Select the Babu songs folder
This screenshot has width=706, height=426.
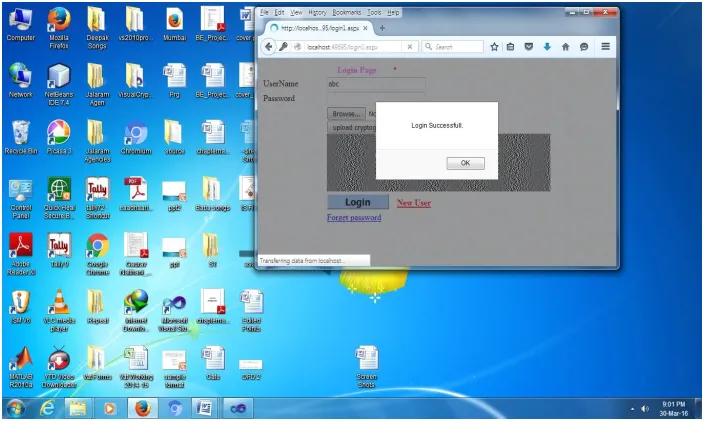213,194
